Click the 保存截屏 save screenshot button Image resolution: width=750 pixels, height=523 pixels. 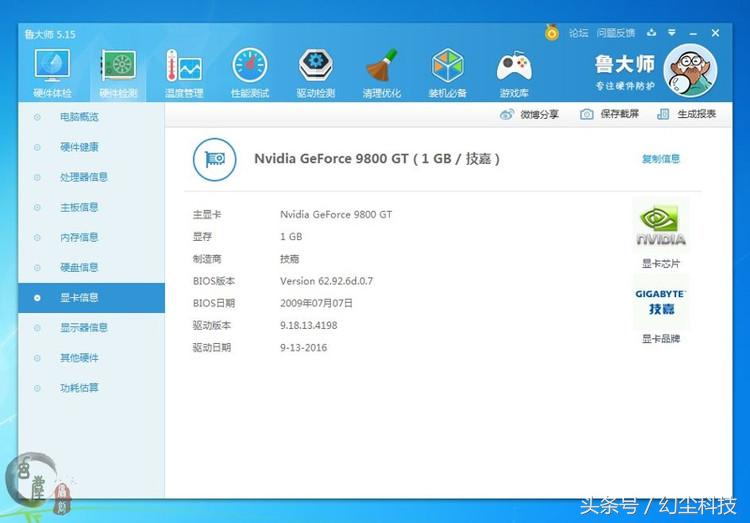click(x=610, y=114)
